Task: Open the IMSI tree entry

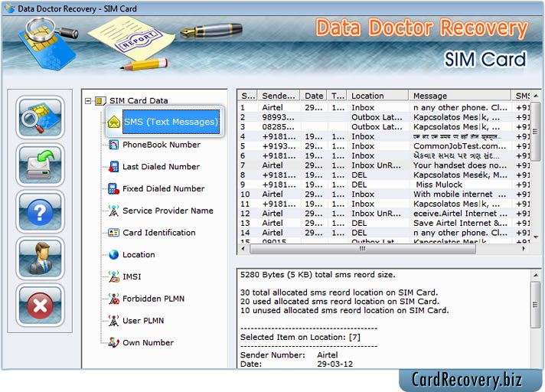Action: (132, 276)
